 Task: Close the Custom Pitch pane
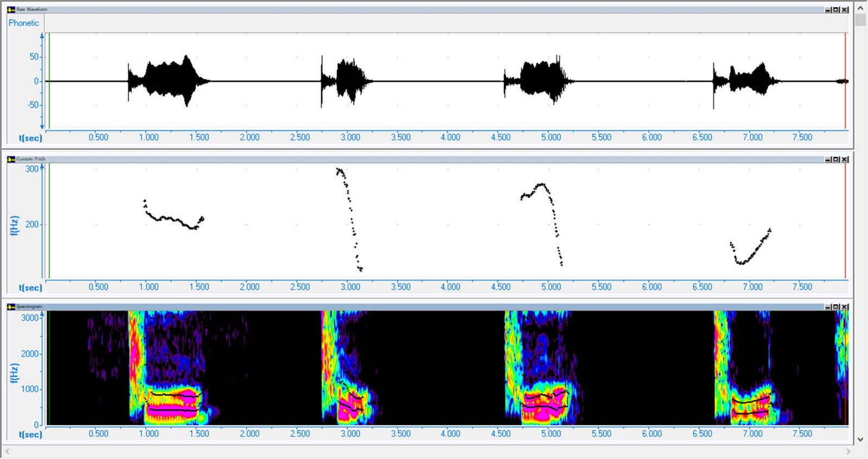(845, 160)
